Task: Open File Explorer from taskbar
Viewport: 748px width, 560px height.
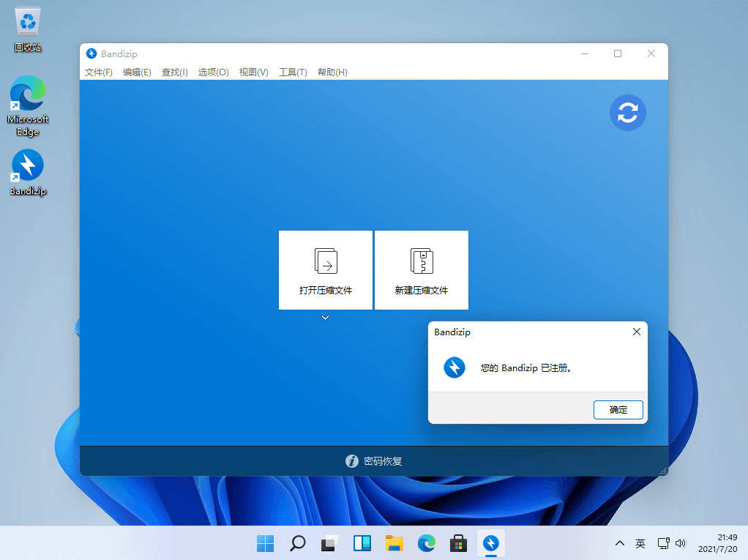Action: pos(394,543)
